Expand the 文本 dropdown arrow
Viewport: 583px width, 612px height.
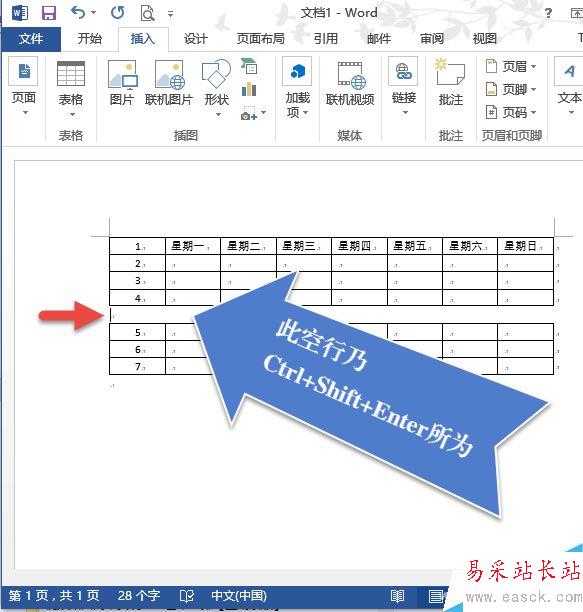(571, 113)
